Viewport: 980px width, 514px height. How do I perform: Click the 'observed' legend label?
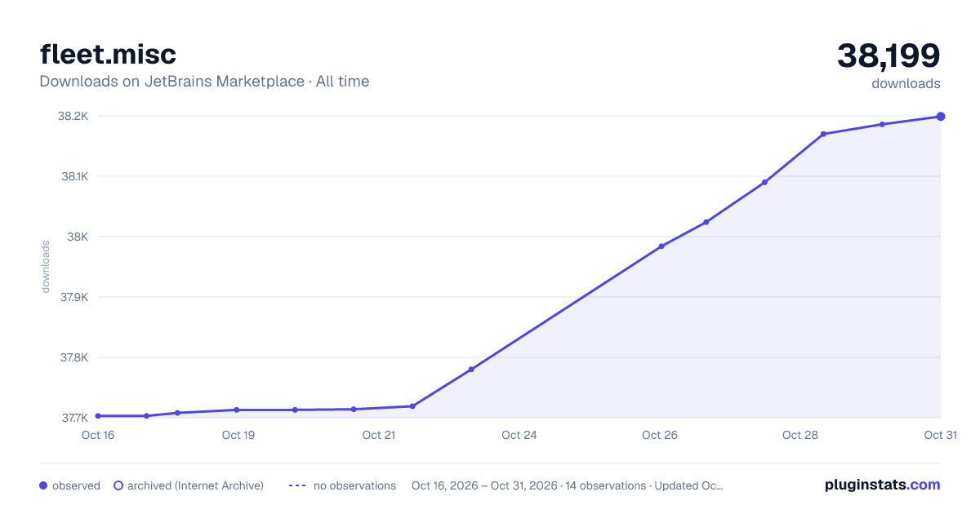76,485
